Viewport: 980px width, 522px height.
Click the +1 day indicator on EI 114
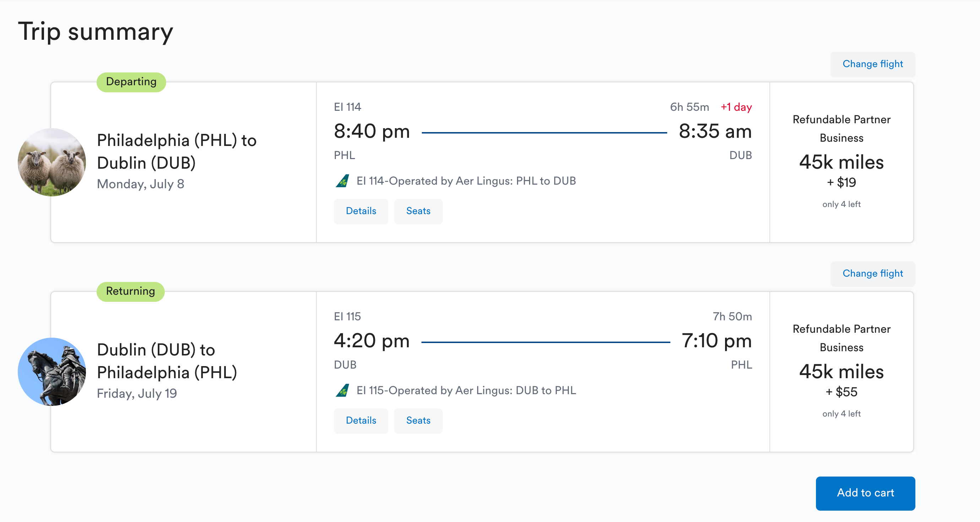click(736, 107)
